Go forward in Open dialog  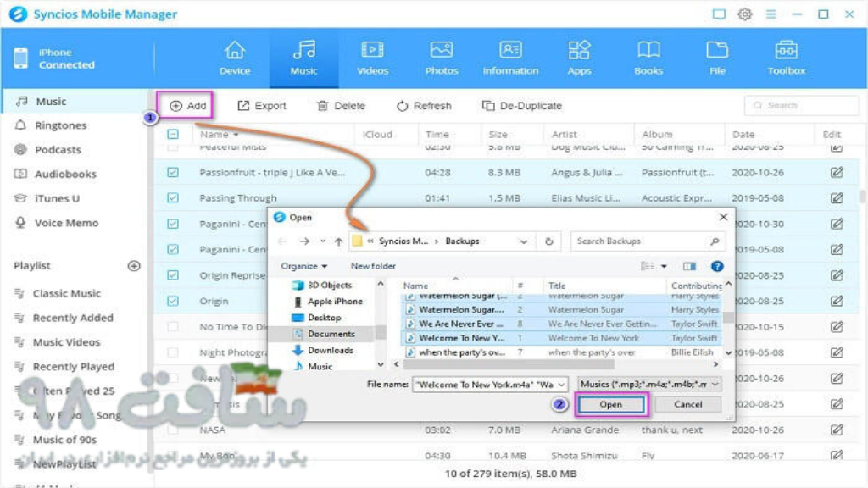pyautogui.click(x=304, y=241)
